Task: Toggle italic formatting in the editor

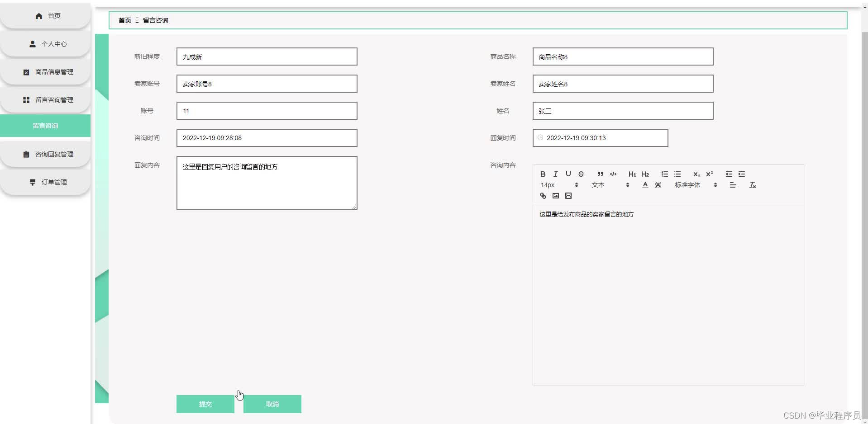Action: coord(555,174)
